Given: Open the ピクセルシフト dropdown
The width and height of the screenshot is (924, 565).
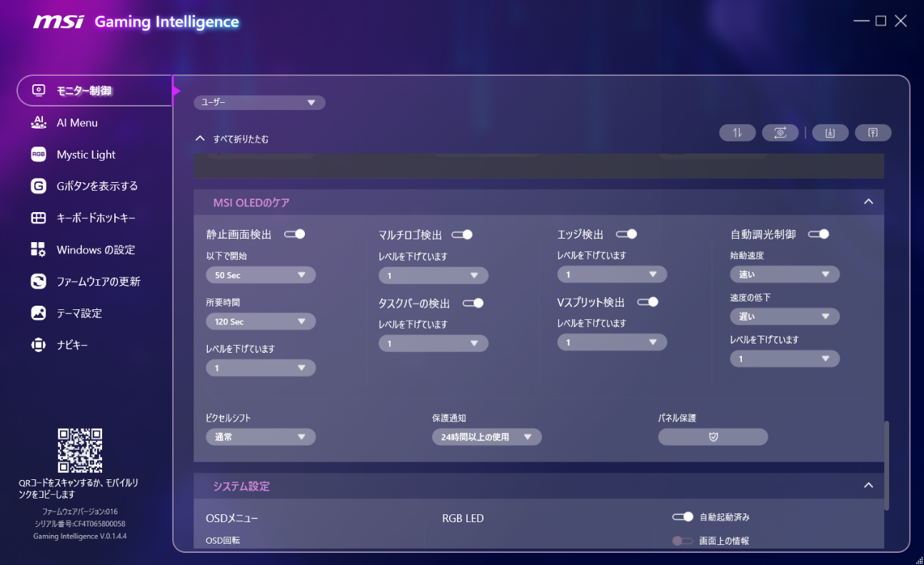Looking at the screenshot, I should point(261,436).
